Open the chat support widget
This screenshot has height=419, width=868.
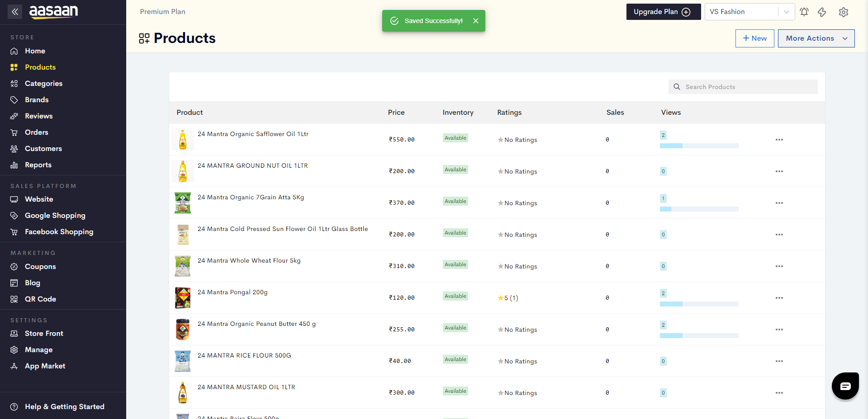tap(845, 386)
